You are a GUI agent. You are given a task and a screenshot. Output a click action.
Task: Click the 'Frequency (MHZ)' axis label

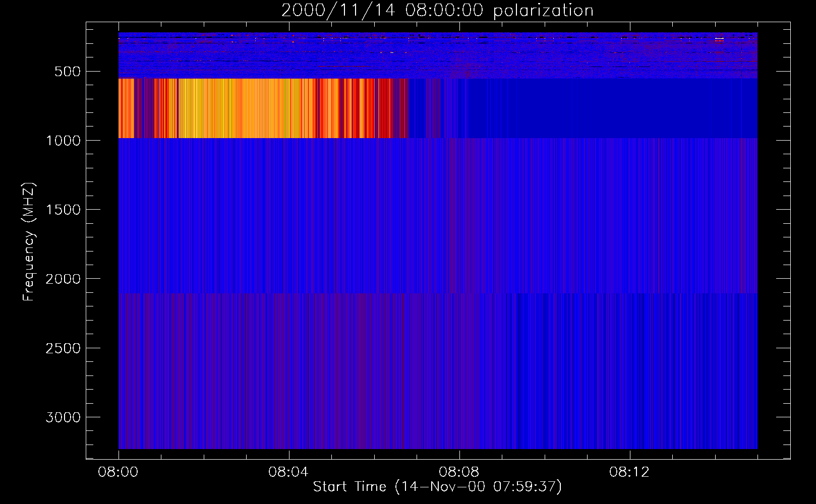[x=29, y=242]
